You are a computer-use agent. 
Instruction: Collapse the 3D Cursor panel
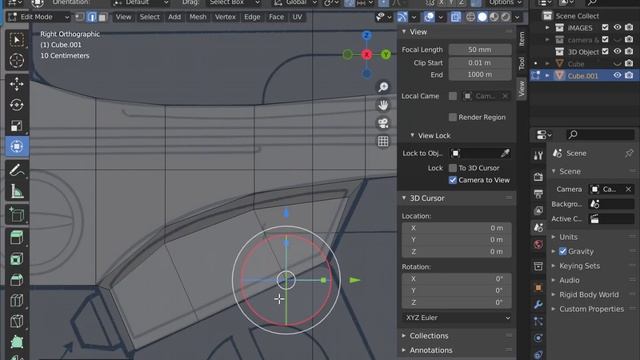point(404,198)
